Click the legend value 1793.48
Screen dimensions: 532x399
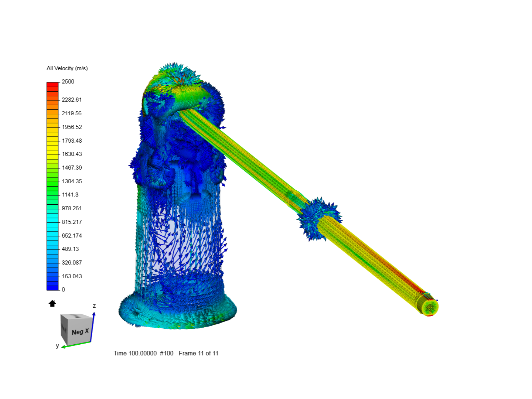[72, 141]
